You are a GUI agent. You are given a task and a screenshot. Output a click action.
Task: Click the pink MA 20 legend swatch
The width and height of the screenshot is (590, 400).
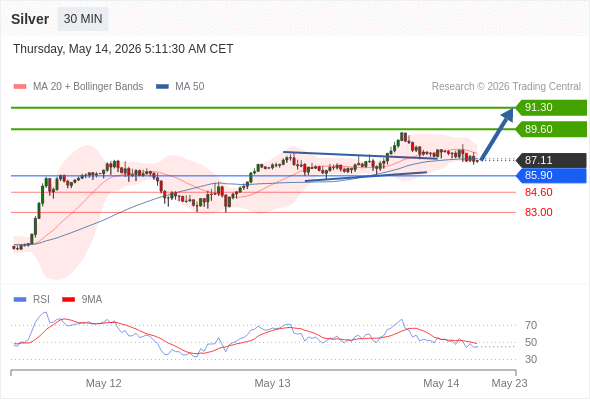coord(20,87)
